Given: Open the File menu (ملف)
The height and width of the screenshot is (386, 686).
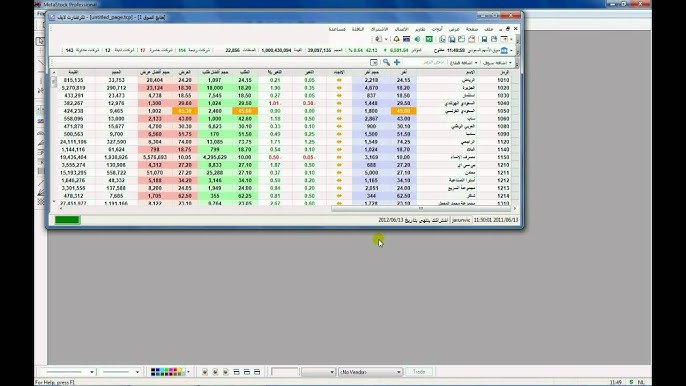Looking at the screenshot, I should coord(489,29).
